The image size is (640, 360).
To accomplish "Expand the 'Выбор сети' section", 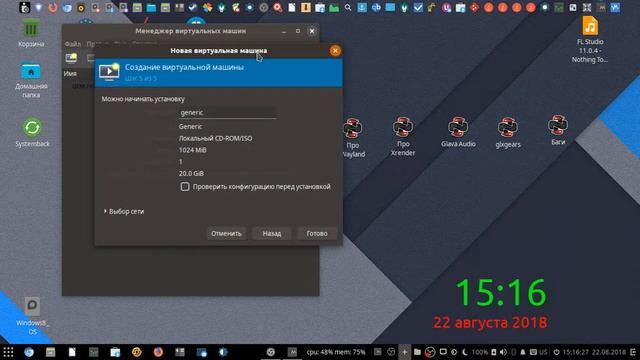I will pos(124,211).
